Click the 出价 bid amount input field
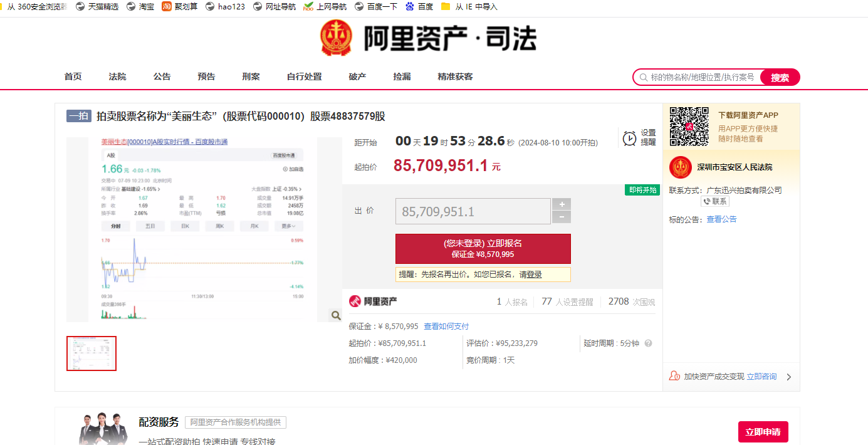868x445 pixels. [x=473, y=211]
